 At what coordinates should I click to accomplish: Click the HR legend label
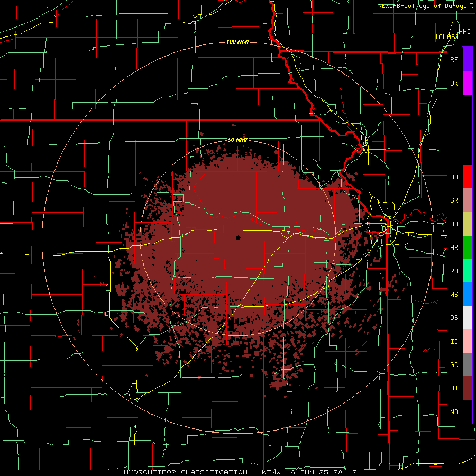pos(454,248)
